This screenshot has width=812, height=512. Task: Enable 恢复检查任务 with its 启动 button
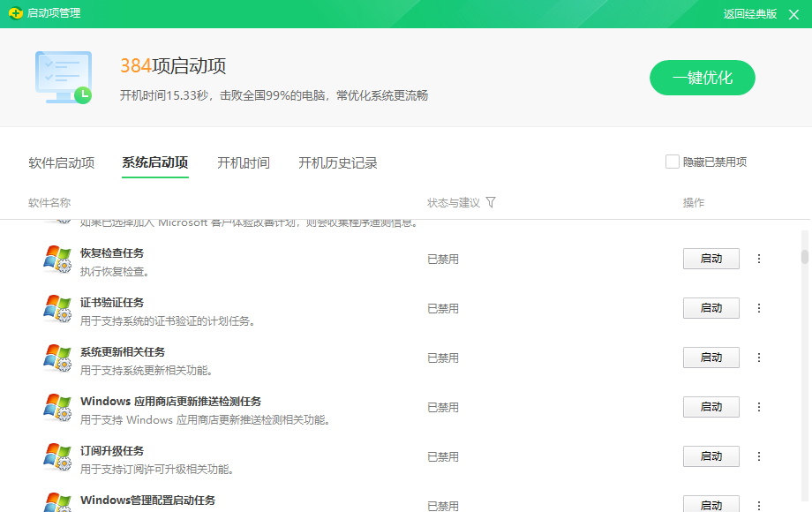(x=710, y=259)
